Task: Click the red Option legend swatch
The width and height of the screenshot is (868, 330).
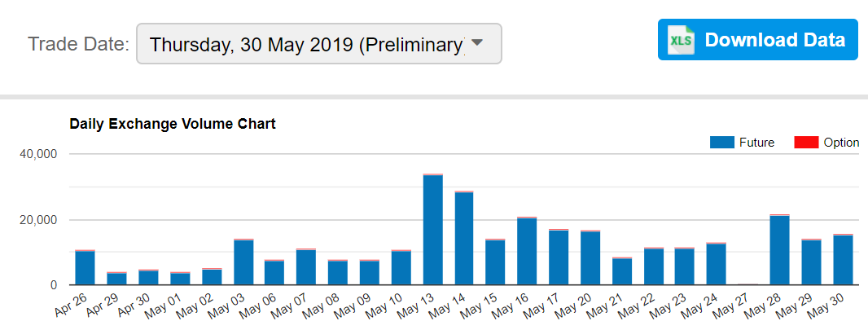Action: [x=806, y=143]
